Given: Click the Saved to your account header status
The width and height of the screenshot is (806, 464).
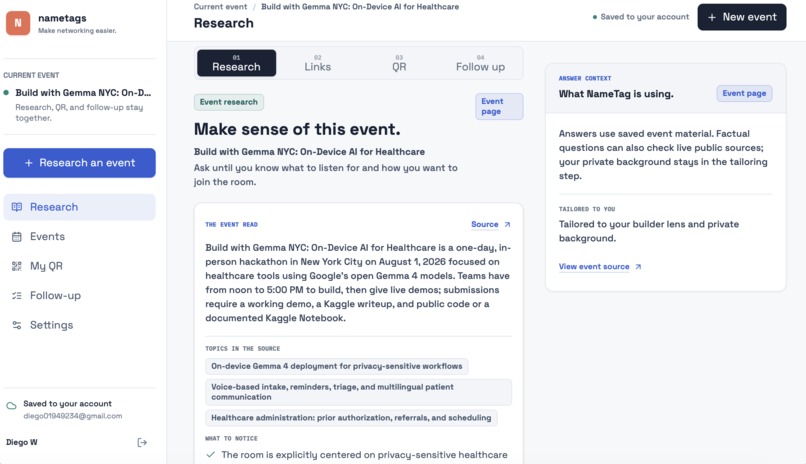Looking at the screenshot, I should tap(640, 17).
